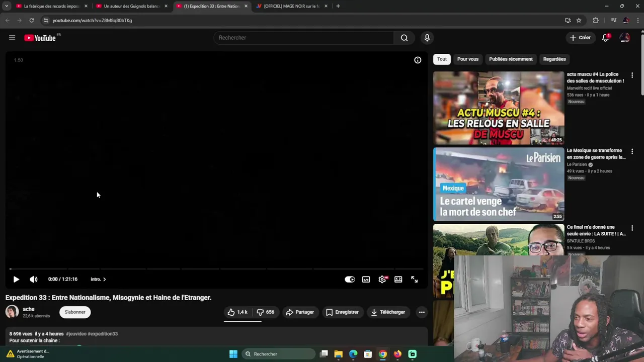Click the #jeuvideo hashtag
Viewport: 644px width, 362px height.
pos(76,334)
